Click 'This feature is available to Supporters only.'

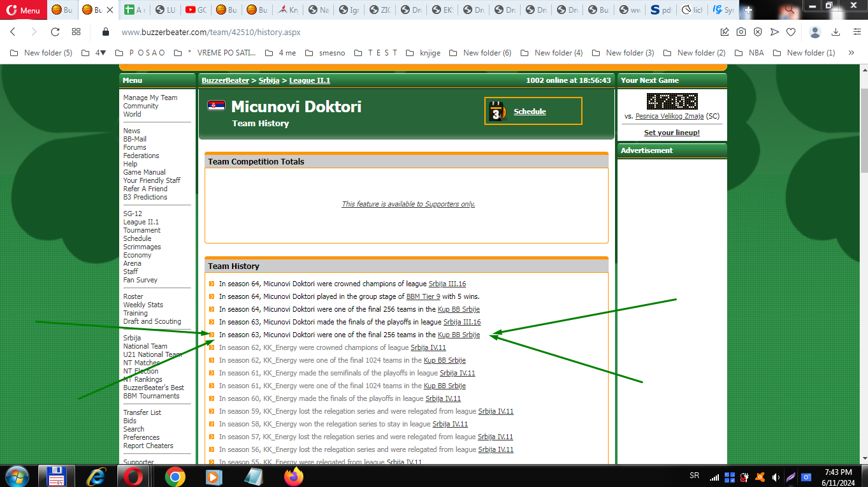[x=408, y=204]
